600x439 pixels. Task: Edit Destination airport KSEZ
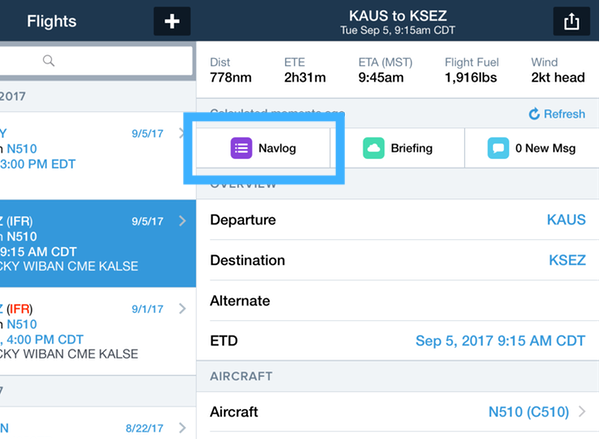pyautogui.click(x=567, y=260)
